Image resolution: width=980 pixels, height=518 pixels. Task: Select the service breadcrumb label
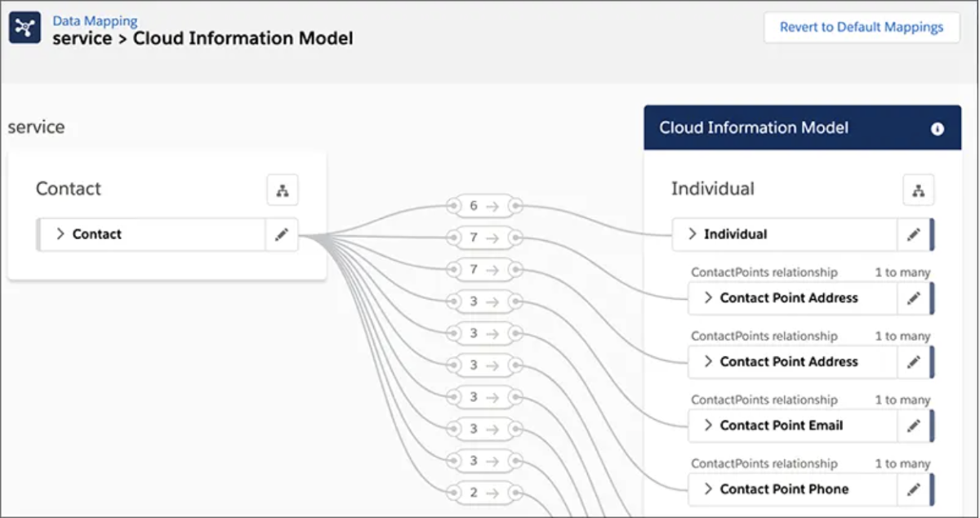[82, 38]
